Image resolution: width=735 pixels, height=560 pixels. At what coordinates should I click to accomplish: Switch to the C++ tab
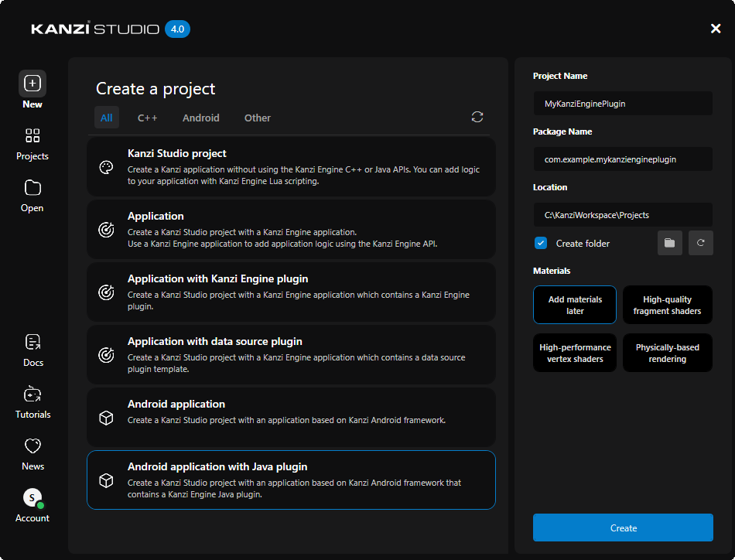click(147, 118)
